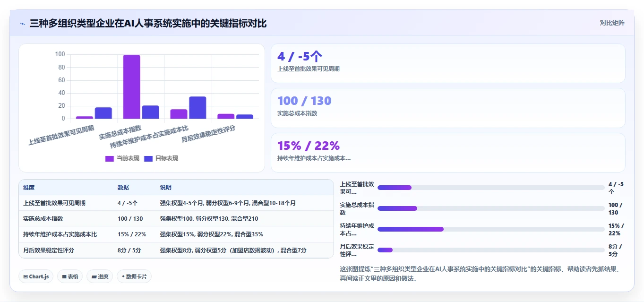The width and height of the screenshot is (644, 302).
Task: Click the blue target bar for 实施总成本指数
Action: pyautogui.click(x=150, y=112)
